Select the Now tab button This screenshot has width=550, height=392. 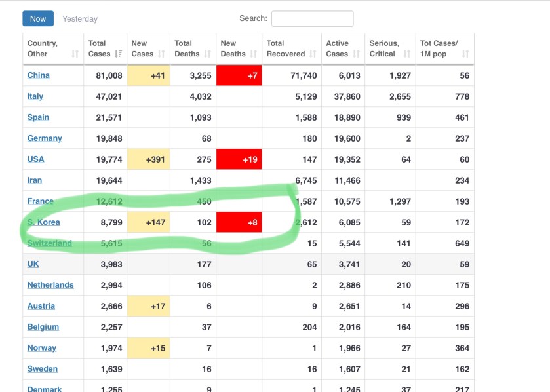coord(38,18)
